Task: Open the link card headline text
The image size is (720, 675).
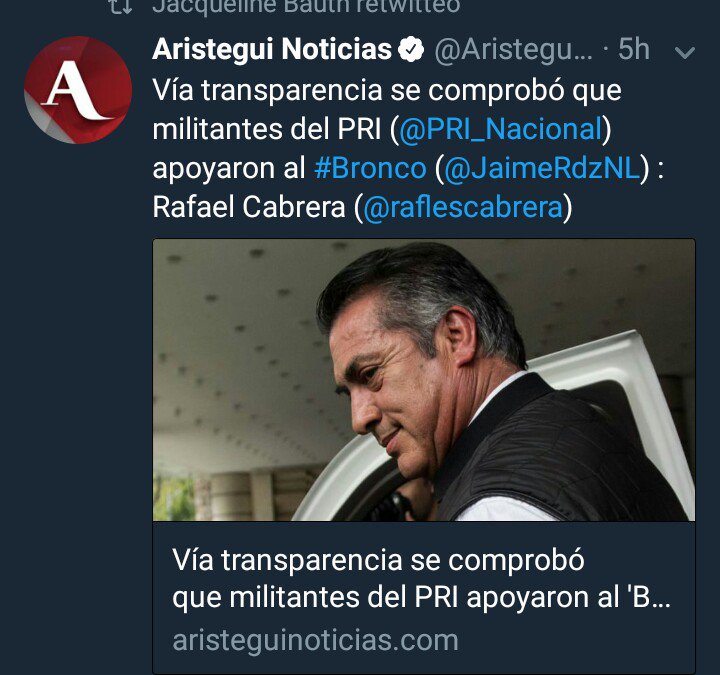Action: [x=421, y=579]
